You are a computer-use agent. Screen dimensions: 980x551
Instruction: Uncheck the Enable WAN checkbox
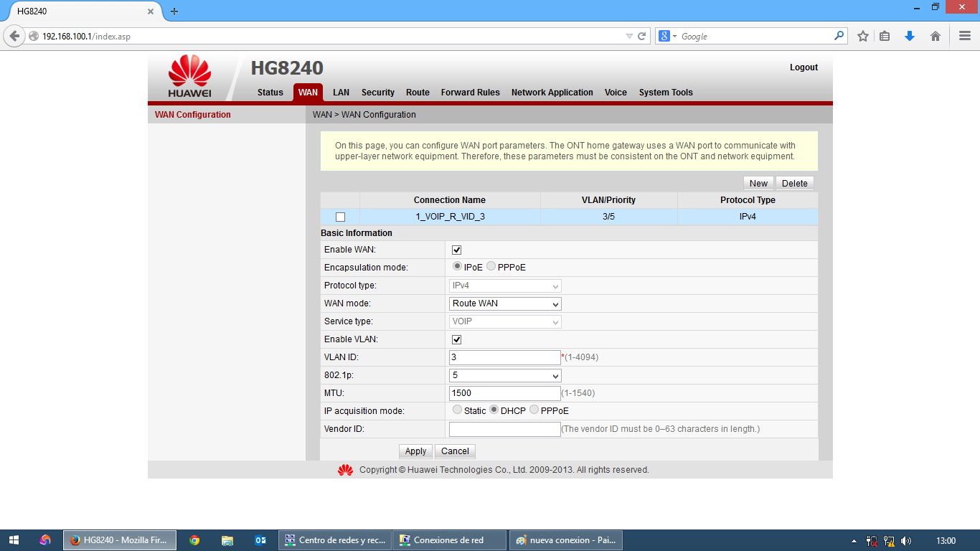click(x=456, y=250)
